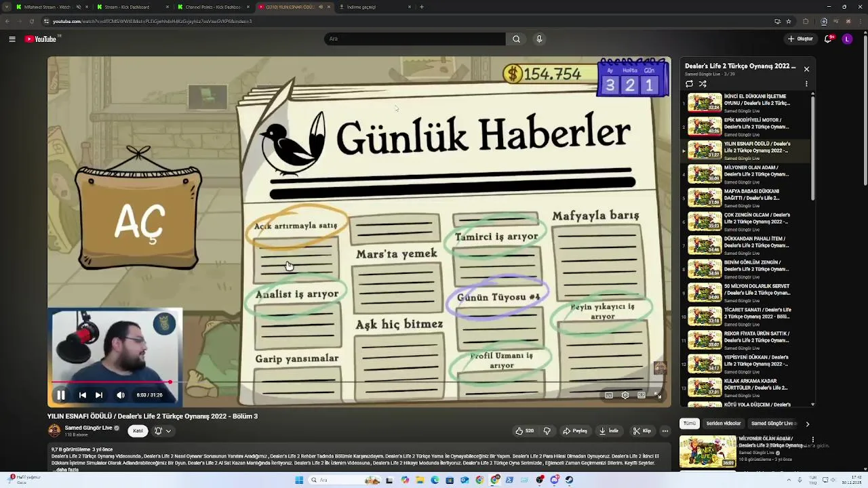Open Windows Start menu

tap(299, 480)
